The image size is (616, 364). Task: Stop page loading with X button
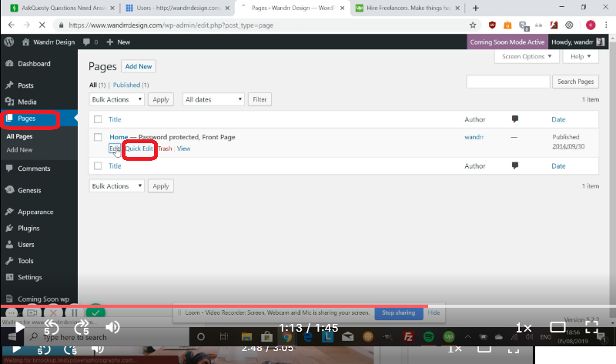42,25
